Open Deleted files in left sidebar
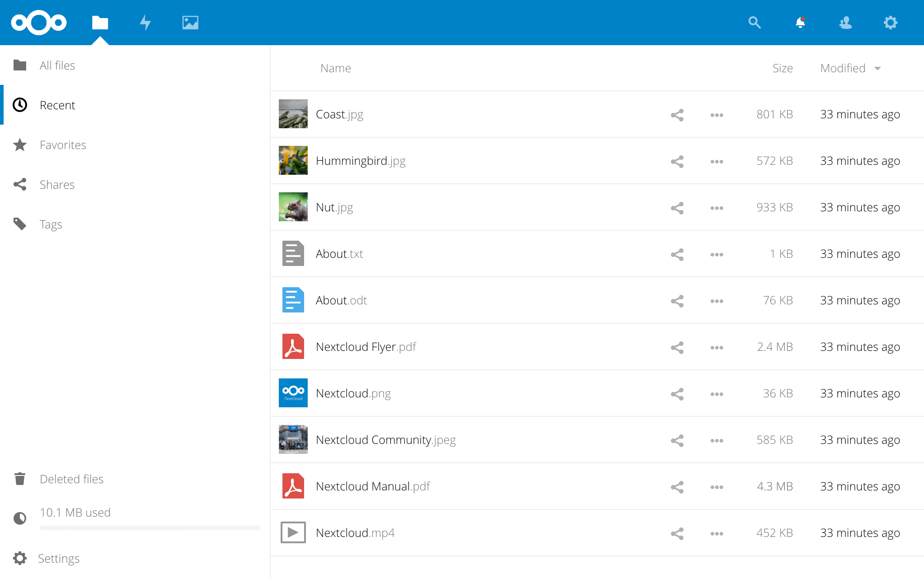 [x=72, y=478]
